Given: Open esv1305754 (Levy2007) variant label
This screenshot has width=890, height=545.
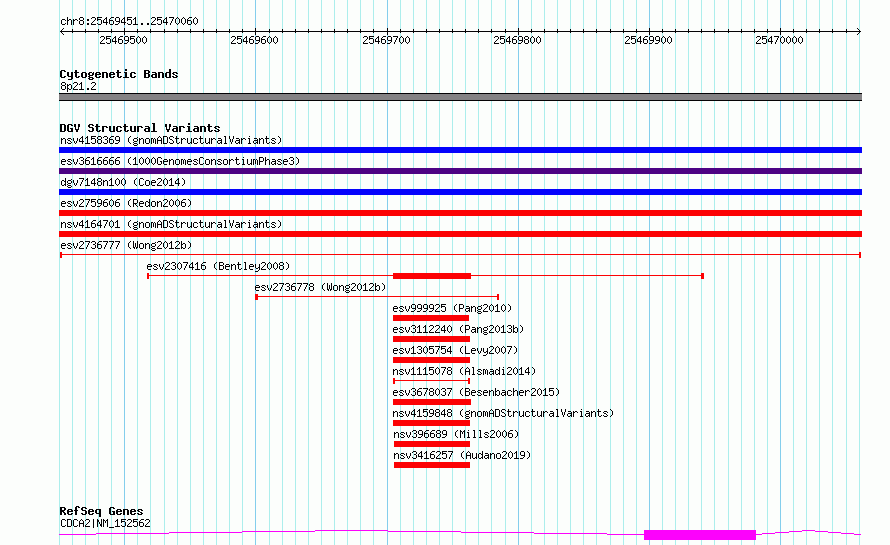Looking at the screenshot, I should pos(455,350).
